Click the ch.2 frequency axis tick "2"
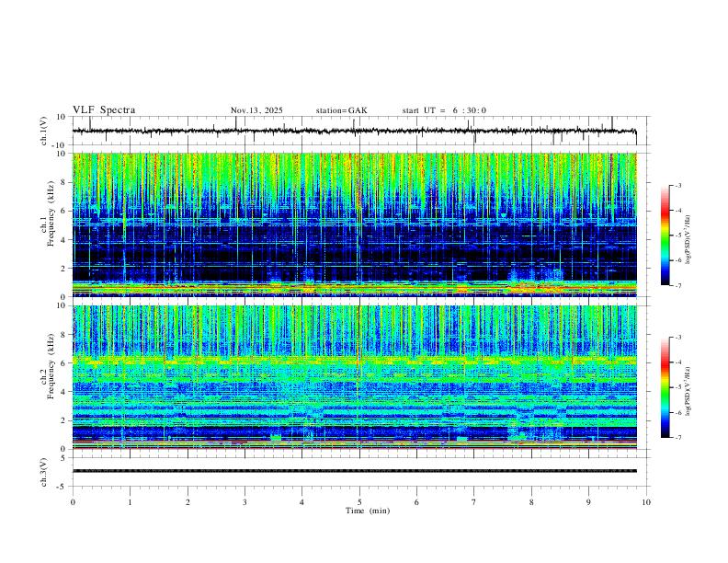 coord(65,420)
